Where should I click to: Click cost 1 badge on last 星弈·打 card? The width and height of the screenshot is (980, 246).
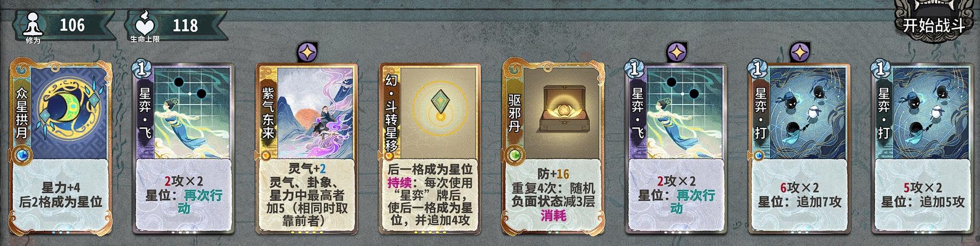tap(880, 68)
